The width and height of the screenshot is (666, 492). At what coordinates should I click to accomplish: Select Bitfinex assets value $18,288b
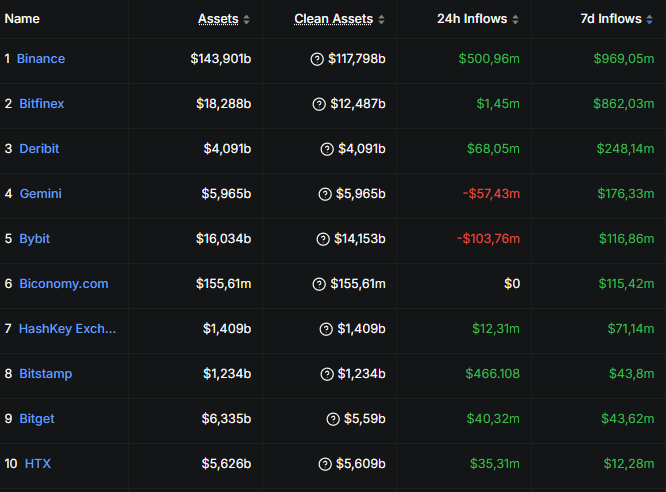pyautogui.click(x=223, y=104)
